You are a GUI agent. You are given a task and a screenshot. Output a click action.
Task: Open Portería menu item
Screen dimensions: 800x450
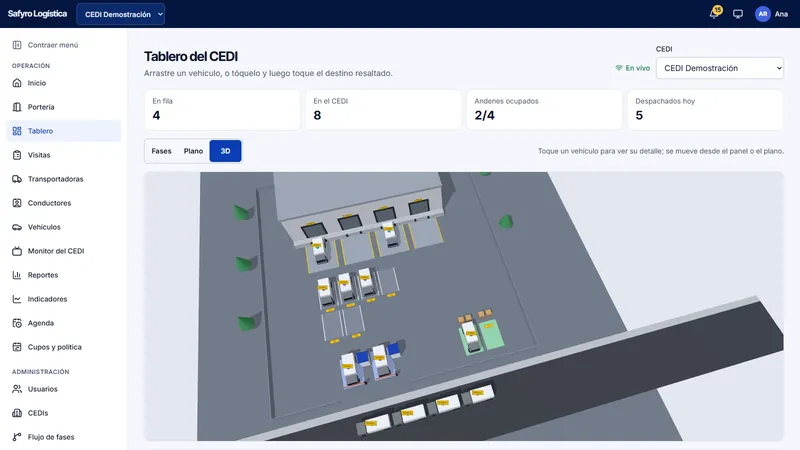pos(41,107)
